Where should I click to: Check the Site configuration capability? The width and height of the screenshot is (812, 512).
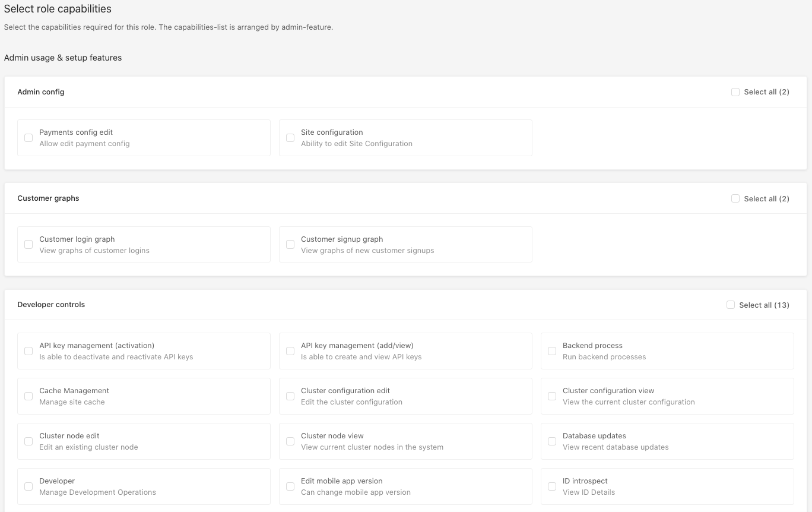290,138
